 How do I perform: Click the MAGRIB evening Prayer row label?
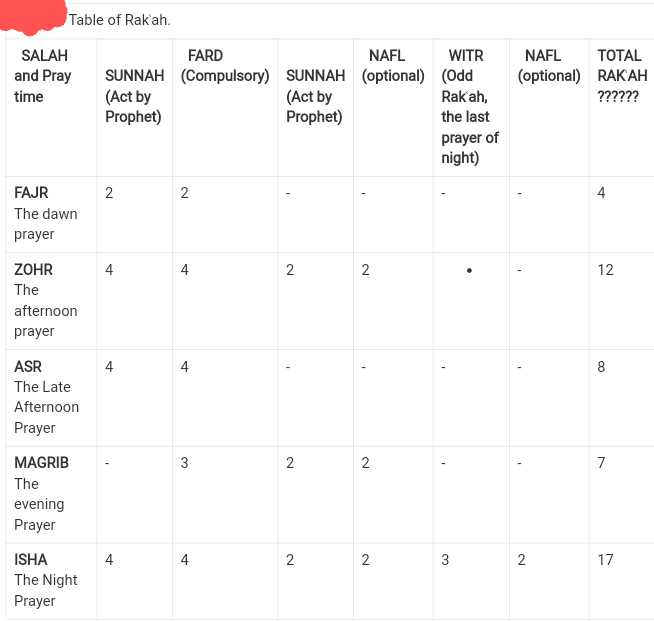tap(41, 494)
